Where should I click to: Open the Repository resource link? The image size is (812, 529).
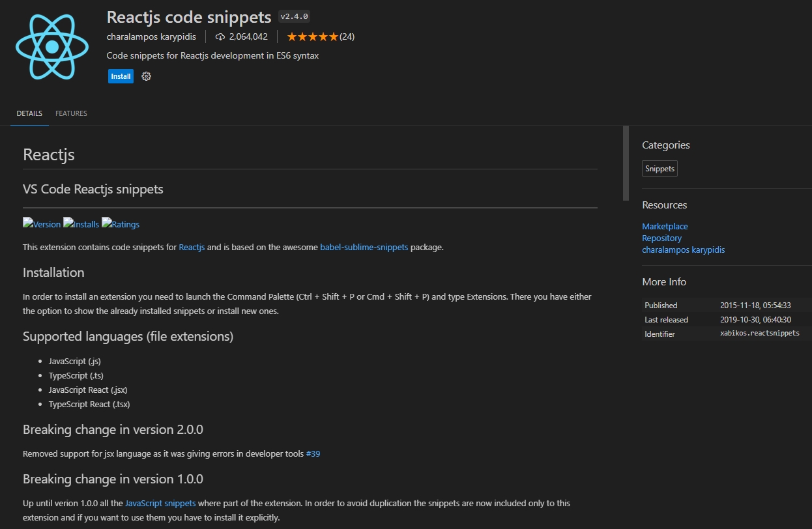(661, 238)
